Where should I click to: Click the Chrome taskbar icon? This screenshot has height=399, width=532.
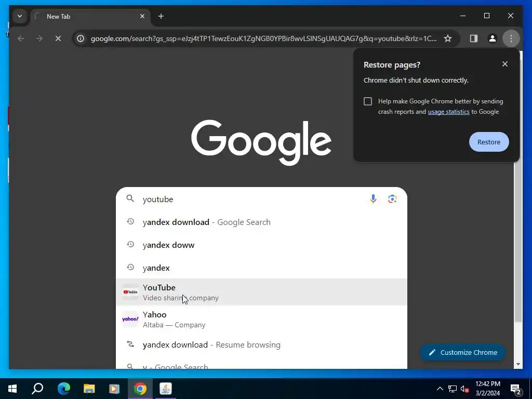click(140, 389)
